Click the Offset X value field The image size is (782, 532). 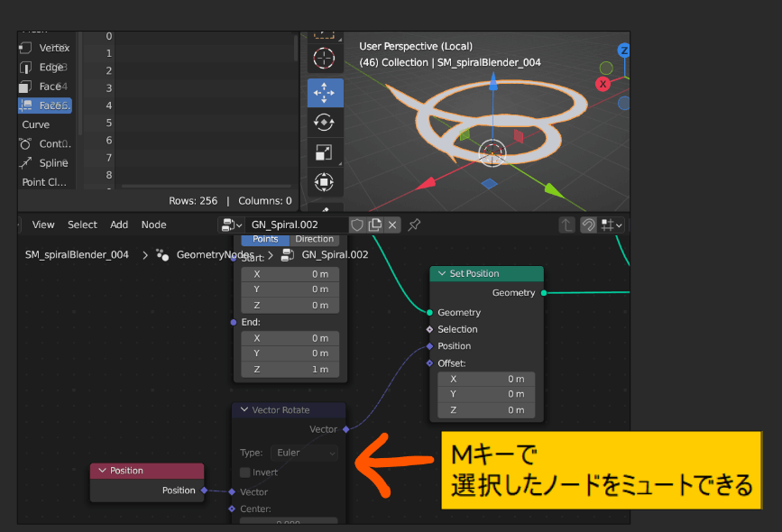coord(486,380)
